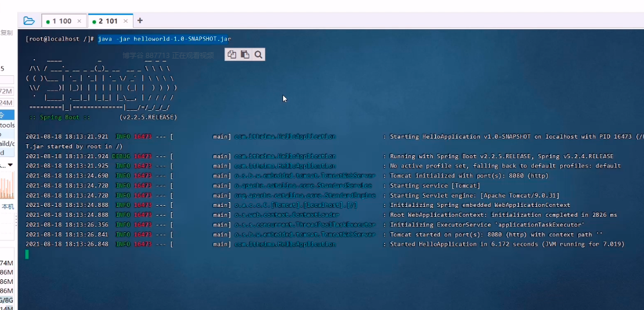Click the '复制' label at left edge
The image size is (644, 310).
point(6,32)
